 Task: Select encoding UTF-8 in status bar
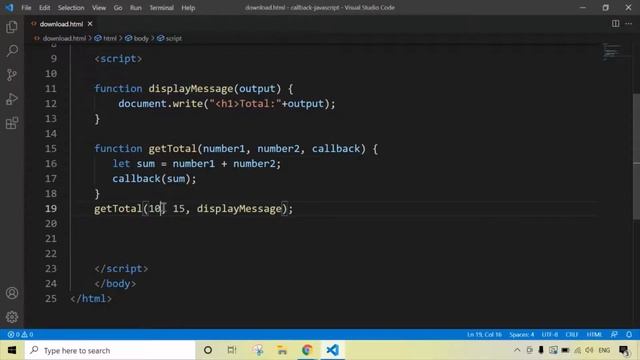(549, 334)
